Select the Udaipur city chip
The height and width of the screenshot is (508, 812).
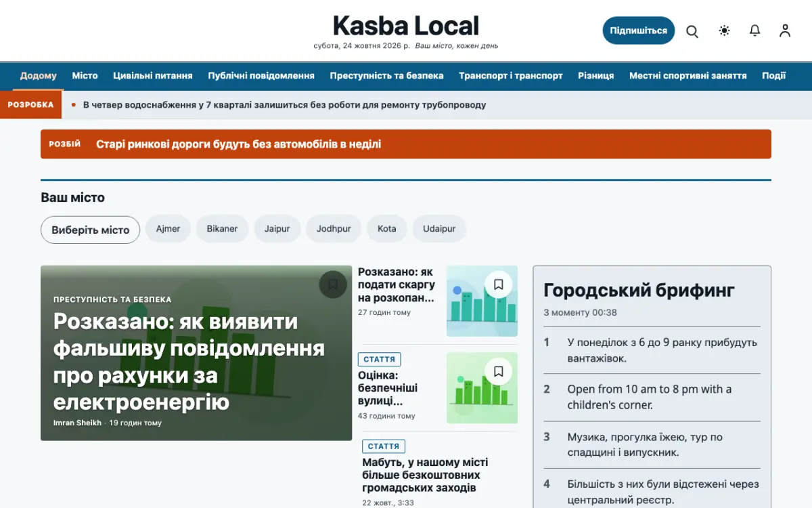pyautogui.click(x=439, y=229)
